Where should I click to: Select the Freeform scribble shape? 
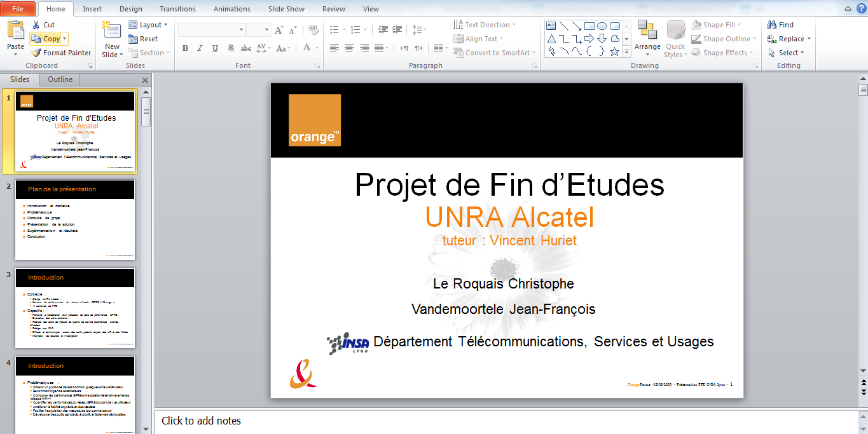[x=551, y=51]
